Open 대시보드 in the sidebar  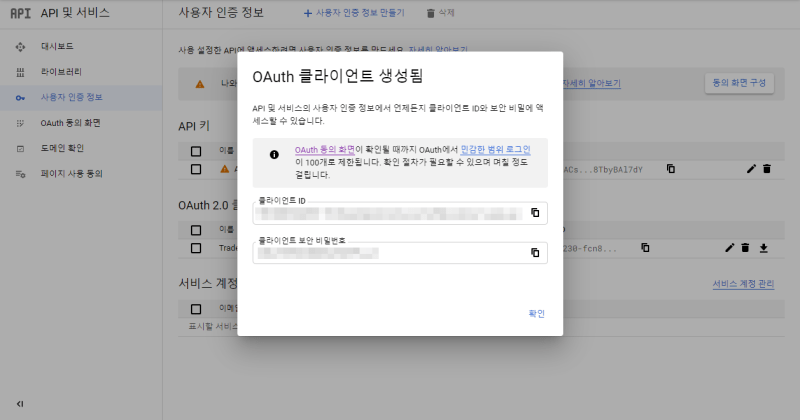click(57, 46)
